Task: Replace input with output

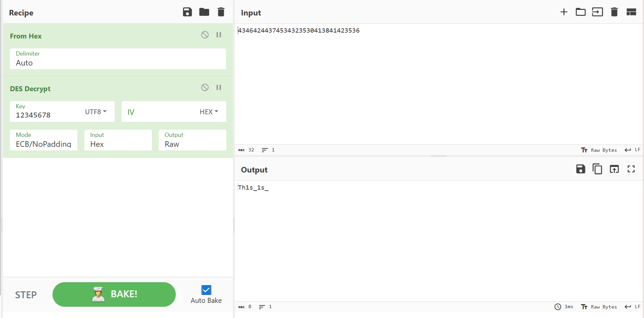Action: (x=614, y=169)
